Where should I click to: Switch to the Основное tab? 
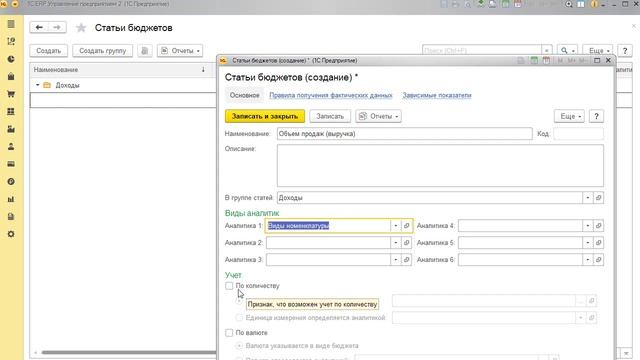(244, 95)
